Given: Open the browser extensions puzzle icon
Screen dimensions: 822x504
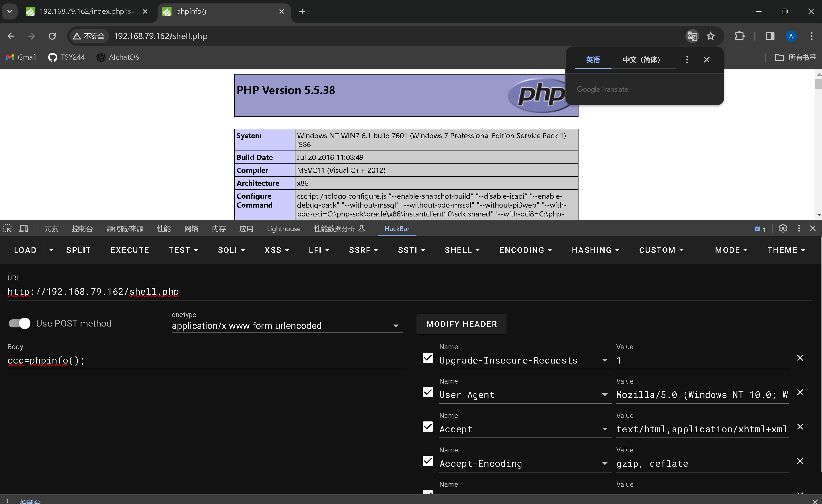Looking at the screenshot, I should click(x=740, y=36).
